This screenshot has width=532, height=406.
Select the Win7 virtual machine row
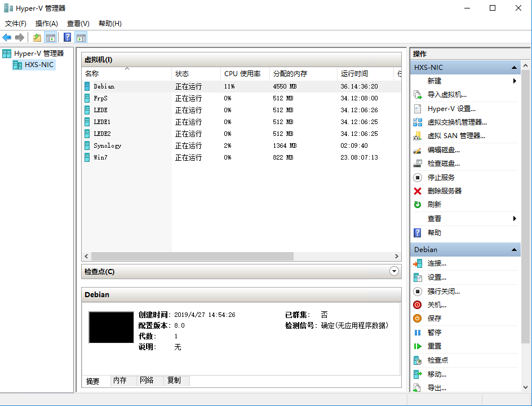tap(241, 157)
